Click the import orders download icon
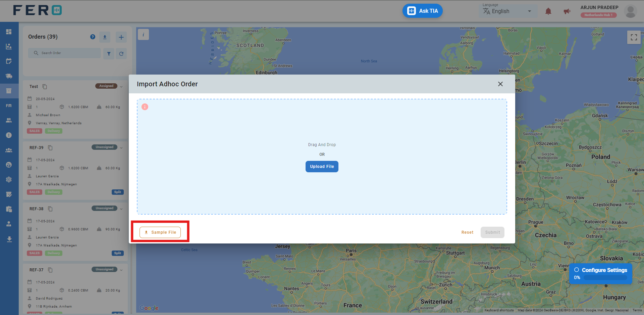Screen dimensions: 644x315 (x=105, y=37)
